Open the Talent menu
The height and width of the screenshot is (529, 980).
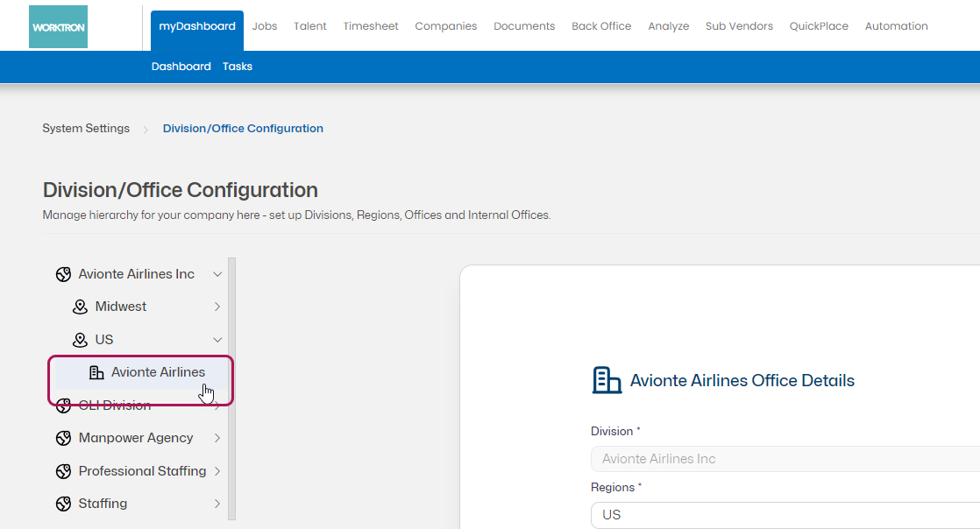(x=310, y=26)
